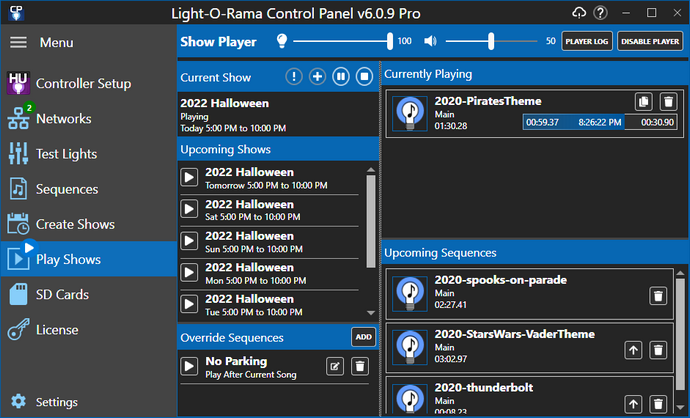The image size is (690, 418).
Task: Move 2020-thunderbolt up in queue
Action: (x=633, y=404)
